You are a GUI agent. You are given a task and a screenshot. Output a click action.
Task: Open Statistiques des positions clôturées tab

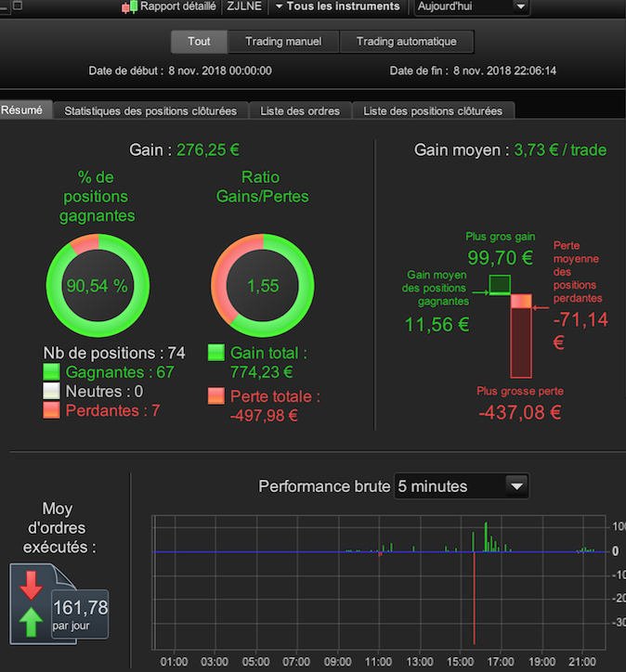(150, 111)
